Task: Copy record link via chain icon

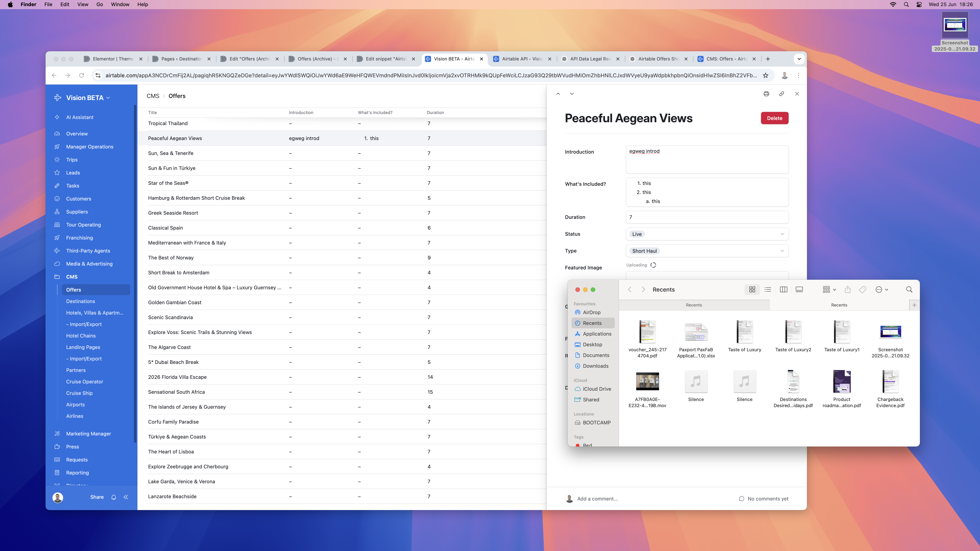Action: (x=781, y=94)
